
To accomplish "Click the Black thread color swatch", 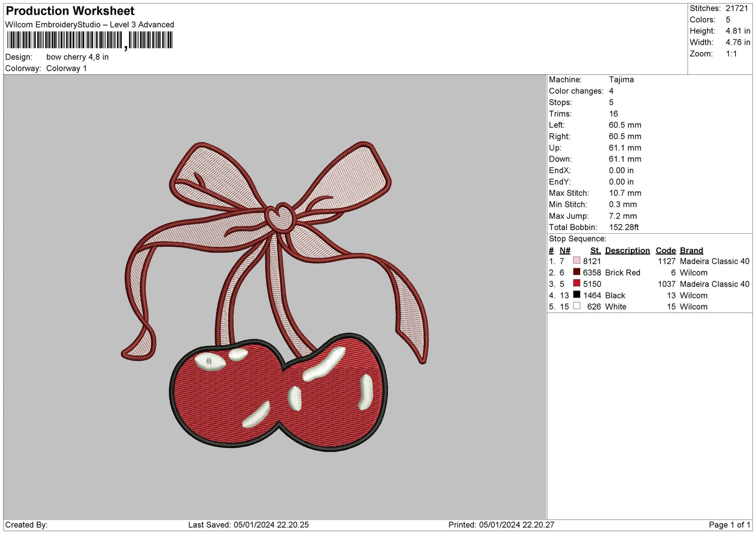I will 577,294.
